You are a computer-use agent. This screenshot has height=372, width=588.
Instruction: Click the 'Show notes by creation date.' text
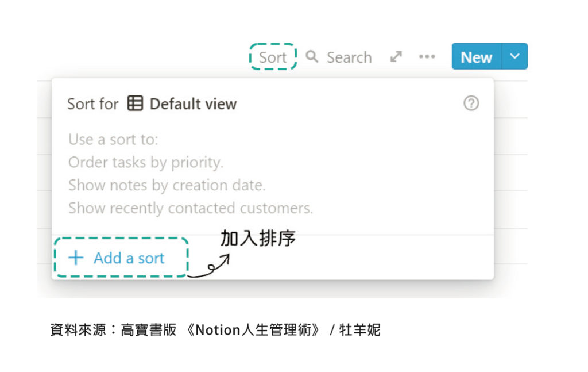(x=167, y=186)
